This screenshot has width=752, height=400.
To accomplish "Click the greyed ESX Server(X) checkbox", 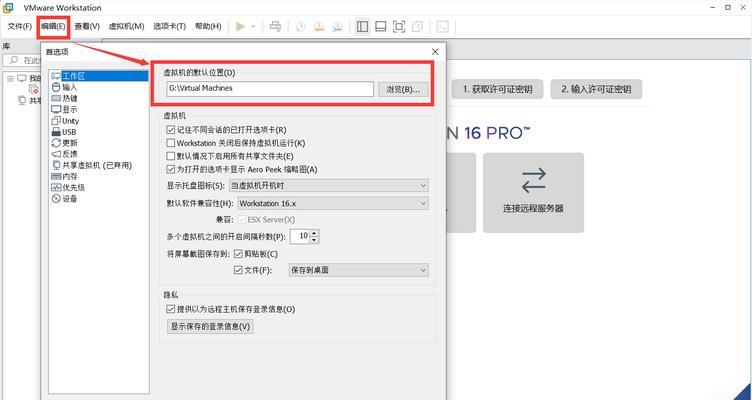I will coord(242,220).
